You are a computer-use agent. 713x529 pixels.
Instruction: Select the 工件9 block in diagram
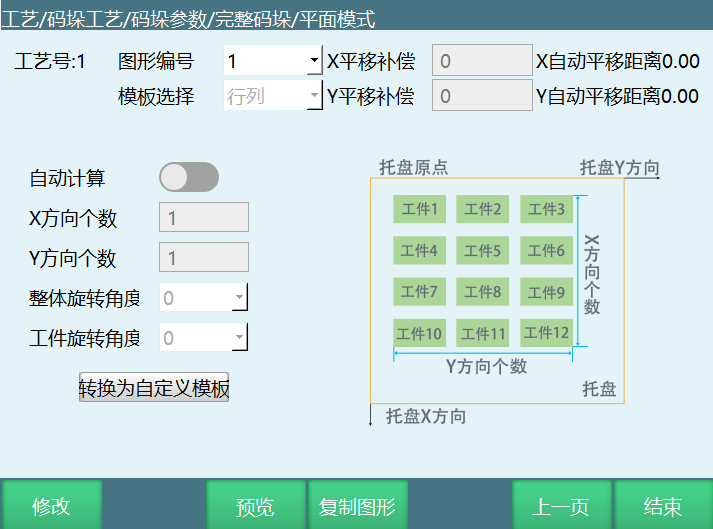click(547, 292)
